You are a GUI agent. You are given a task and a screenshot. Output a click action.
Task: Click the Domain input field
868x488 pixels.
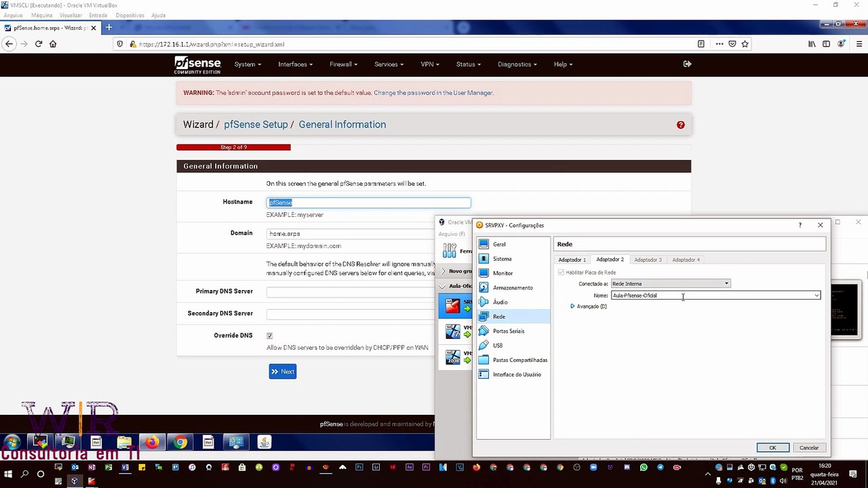[x=351, y=234]
